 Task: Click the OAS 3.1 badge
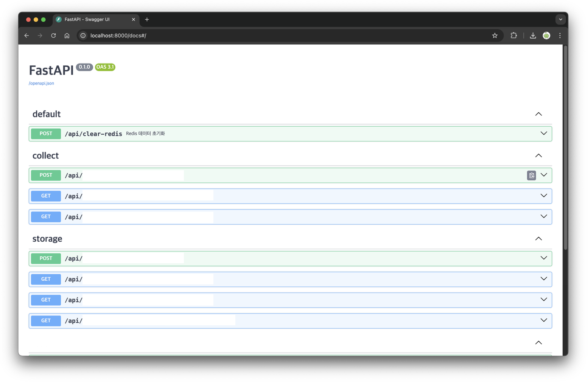[105, 67]
